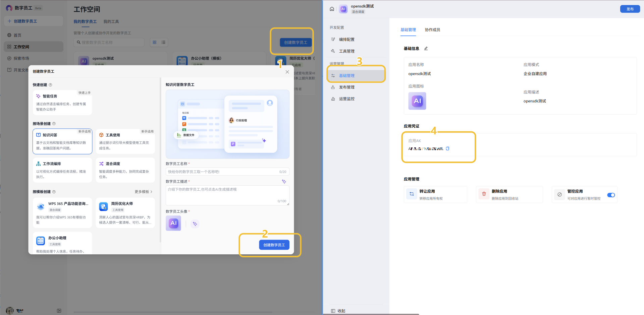The width and height of the screenshot is (644, 315).
Task: Click the 删除应用 trash icon
Action: tap(484, 194)
